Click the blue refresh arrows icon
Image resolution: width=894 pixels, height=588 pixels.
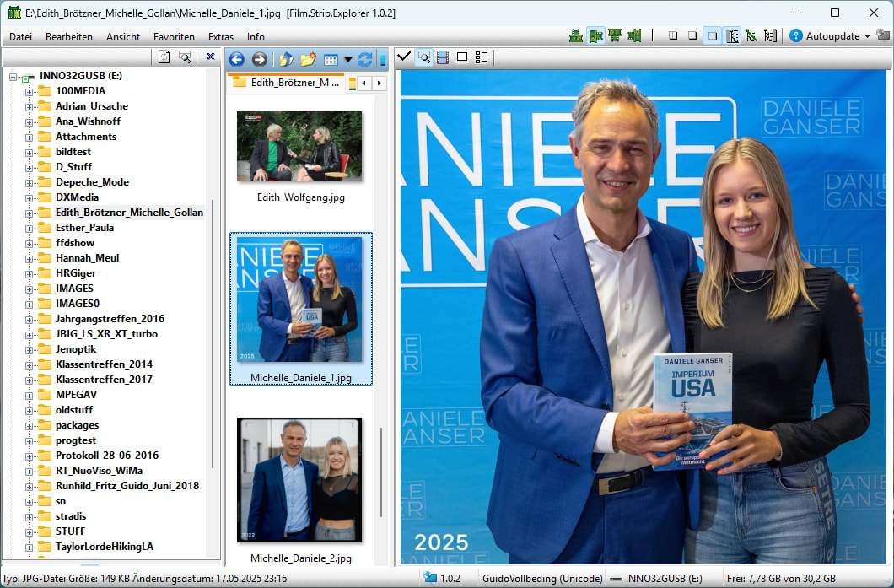tap(364, 59)
